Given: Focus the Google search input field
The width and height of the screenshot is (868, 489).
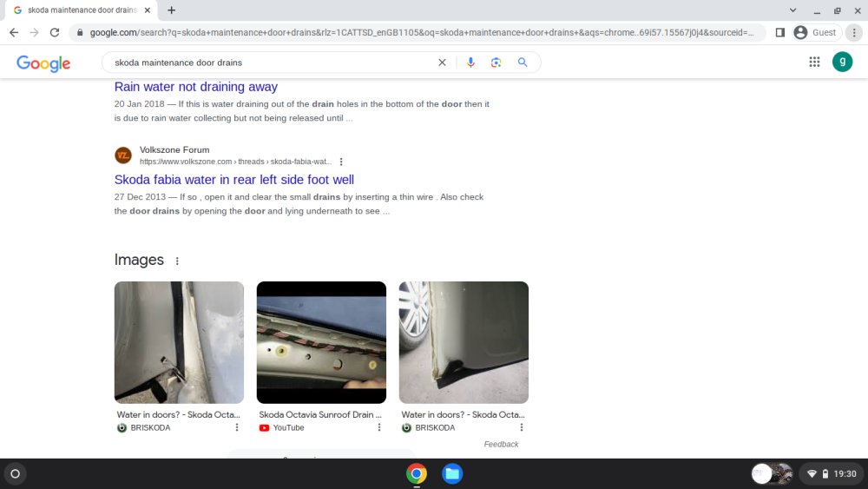Looking at the screenshot, I should click(271, 63).
